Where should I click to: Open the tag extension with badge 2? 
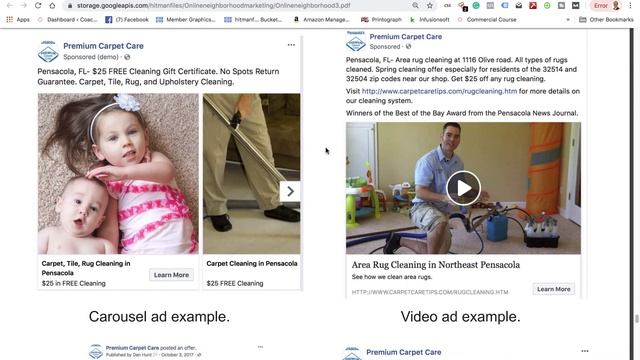pyautogui.click(x=462, y=6)
